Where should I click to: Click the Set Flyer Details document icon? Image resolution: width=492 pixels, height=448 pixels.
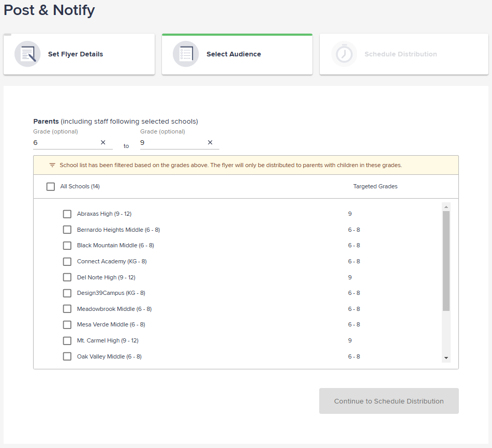27,54
